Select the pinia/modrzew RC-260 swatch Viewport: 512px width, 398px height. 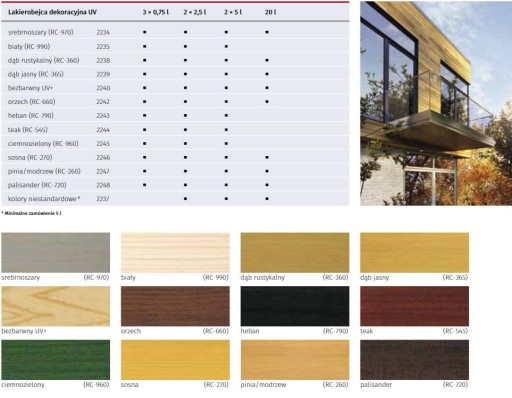pos(295,360)
